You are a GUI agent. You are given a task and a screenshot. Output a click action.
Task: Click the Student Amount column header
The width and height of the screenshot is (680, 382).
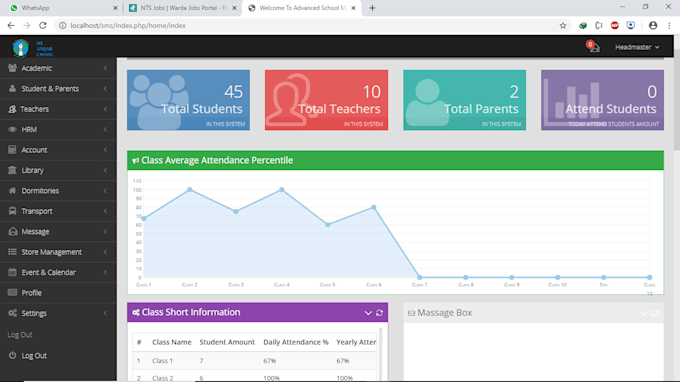(227, 342)
